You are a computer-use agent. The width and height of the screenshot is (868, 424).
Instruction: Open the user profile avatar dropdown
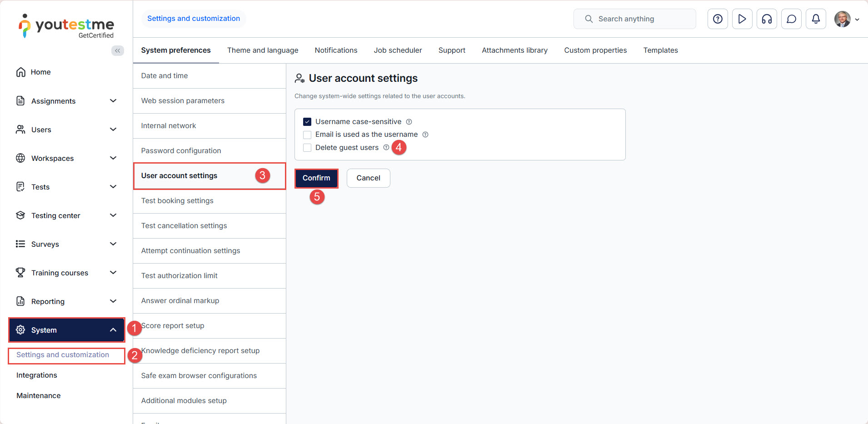pyautogui.click(x=846, y=19)
